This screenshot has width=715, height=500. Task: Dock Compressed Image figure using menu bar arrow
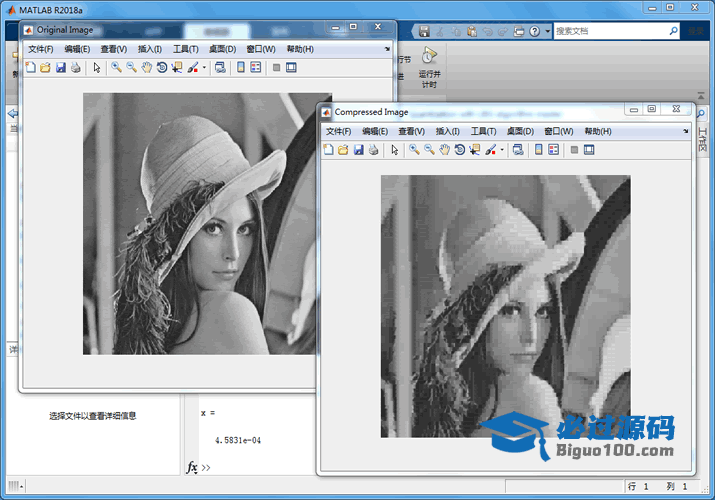(x=685, y=131)
